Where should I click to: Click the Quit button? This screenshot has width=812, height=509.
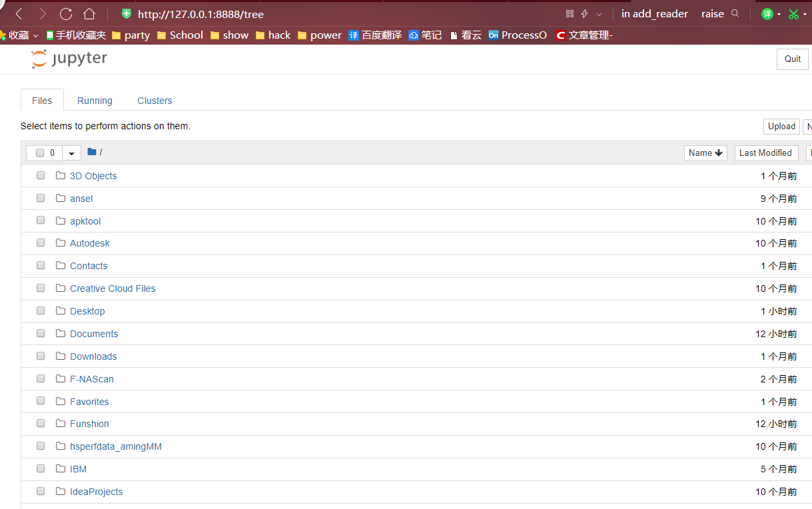(793, 59)
